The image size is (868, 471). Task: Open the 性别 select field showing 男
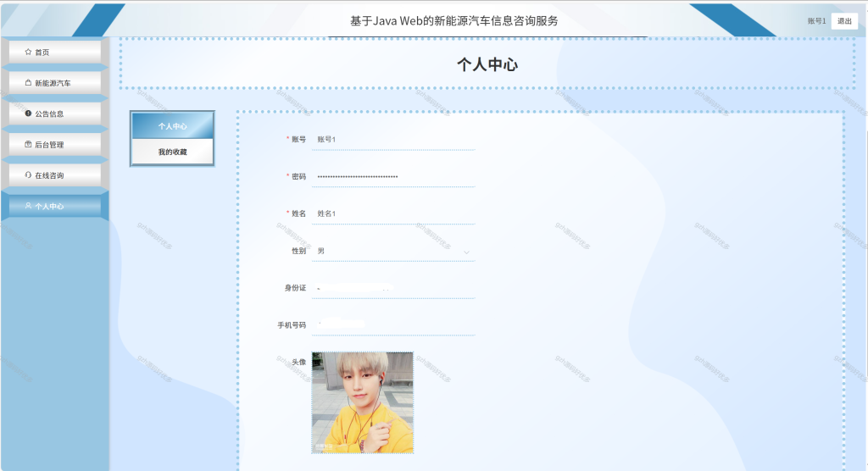393,252
